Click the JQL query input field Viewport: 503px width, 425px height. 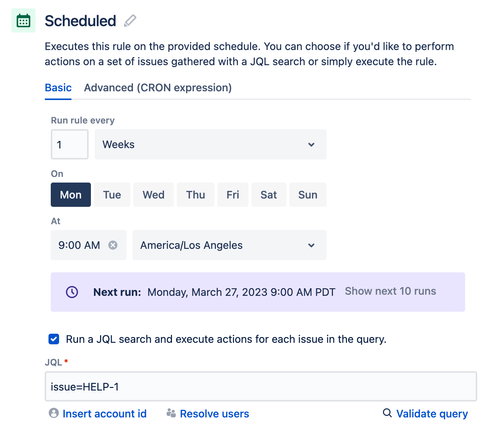click(261, 386)
